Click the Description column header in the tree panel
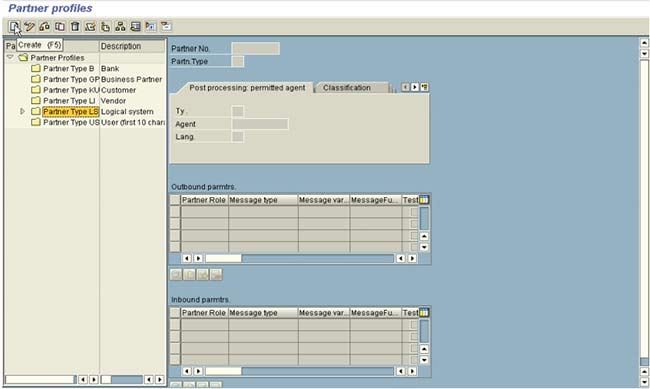650x389 pixels. (x=132, y=46)
